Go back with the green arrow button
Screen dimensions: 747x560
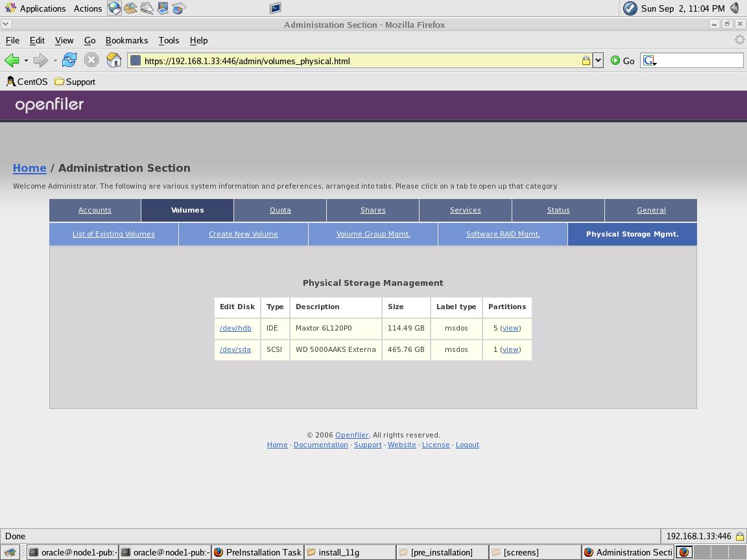coord(12,60)
